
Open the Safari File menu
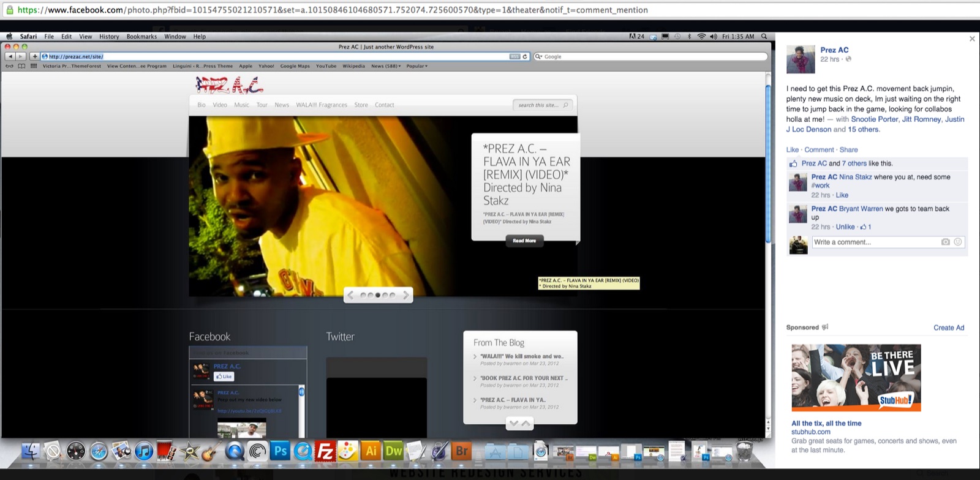(49, 36)
